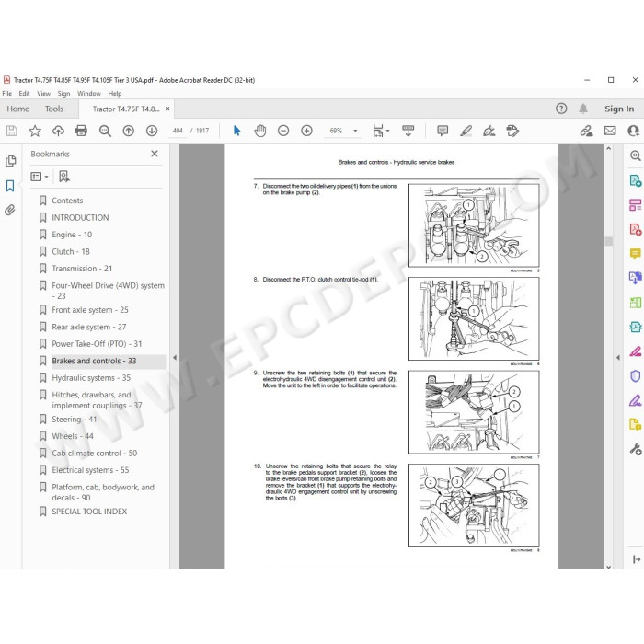The width and height of the screenshot is (644, 644).
Task: Collapse the left navigation pane arrow
Action: click(x=175, y=358)
